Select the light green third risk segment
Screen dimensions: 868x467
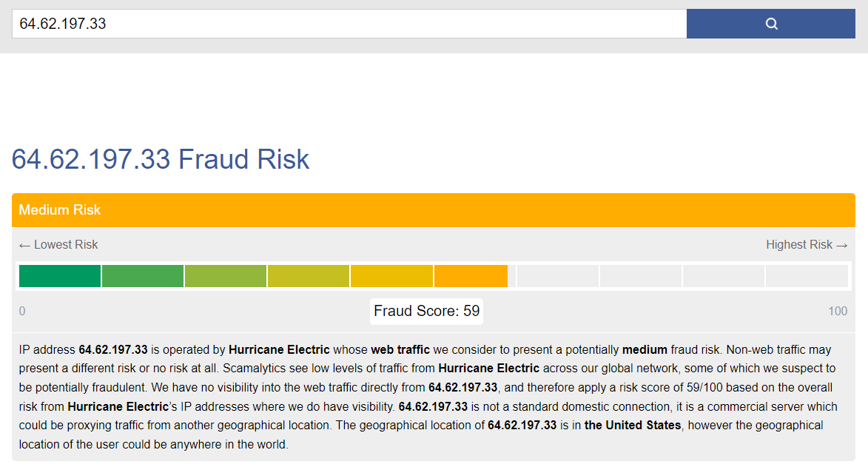(x=226, y=276)
